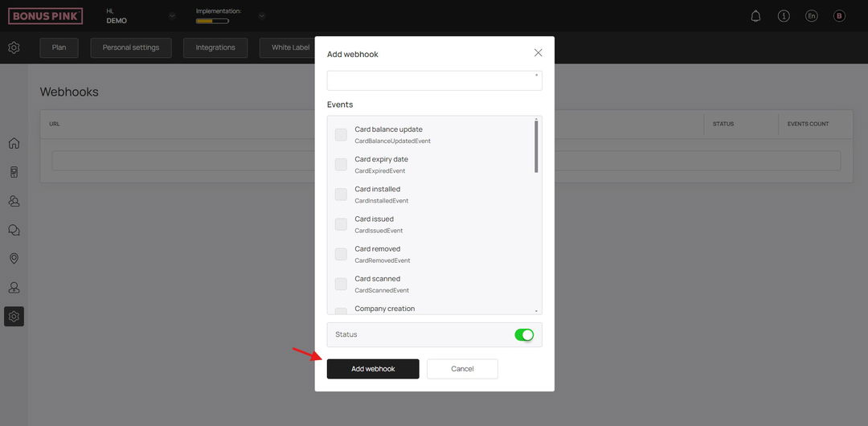Click the gear icon beside Plan tab
This screenshot has height=426, width=868.
14,47
